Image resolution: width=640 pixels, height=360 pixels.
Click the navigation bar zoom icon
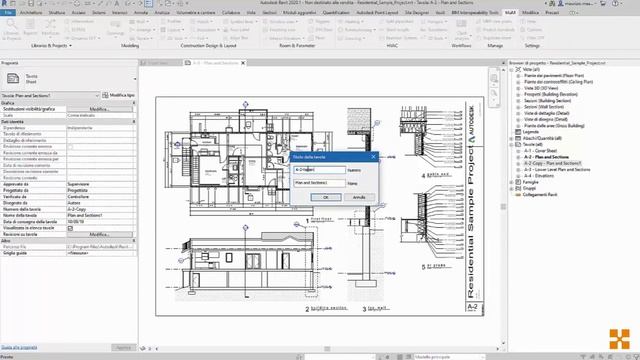[x=494, y=93]
